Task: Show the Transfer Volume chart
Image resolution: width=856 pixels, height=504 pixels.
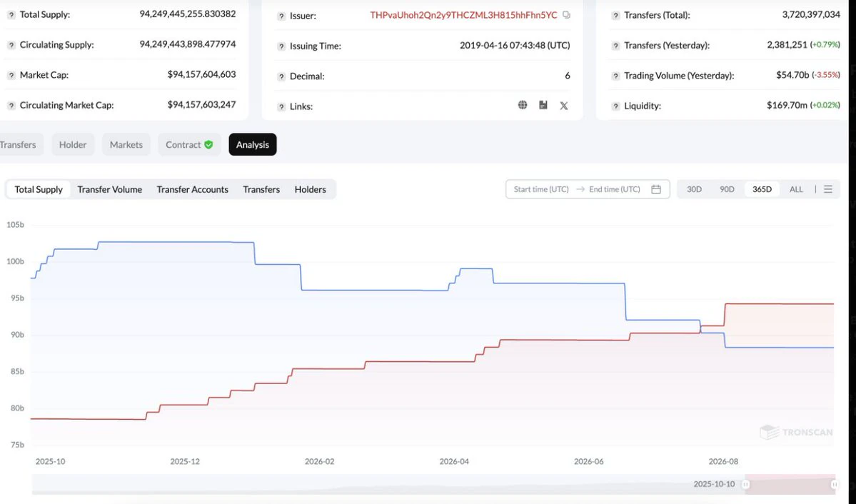Action: [110, 189]
